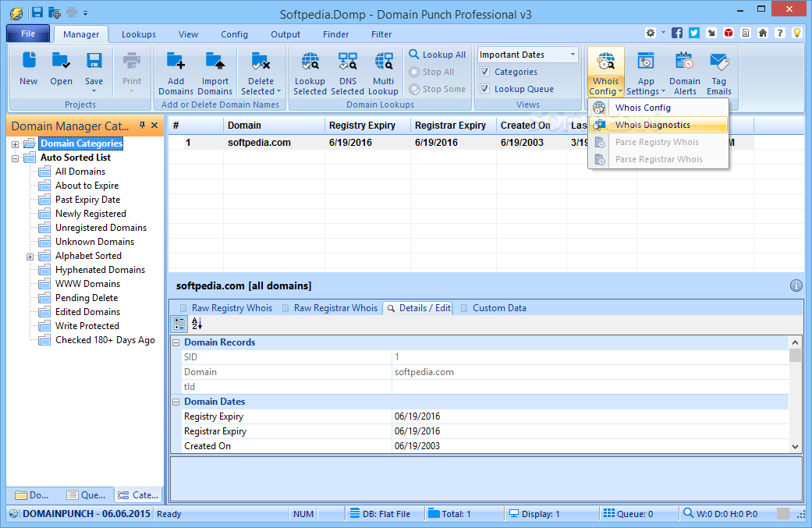Viewport: 812px width, 528px height.
Task: Switch property grid to categorized view
Action: 179,324
